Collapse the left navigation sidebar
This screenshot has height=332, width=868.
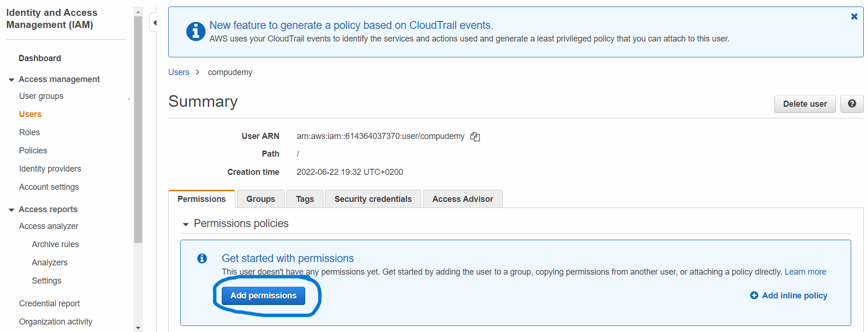pos(154,22)
